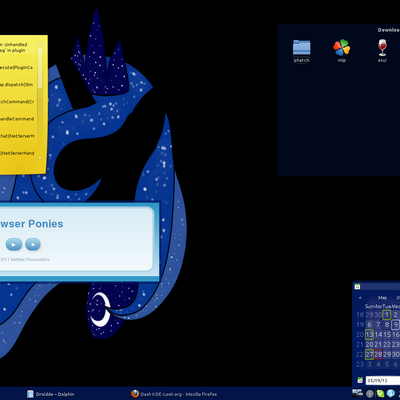This screenshot has height=400, width=400.
Task: Open the May month selector
Action: [382, 297]
